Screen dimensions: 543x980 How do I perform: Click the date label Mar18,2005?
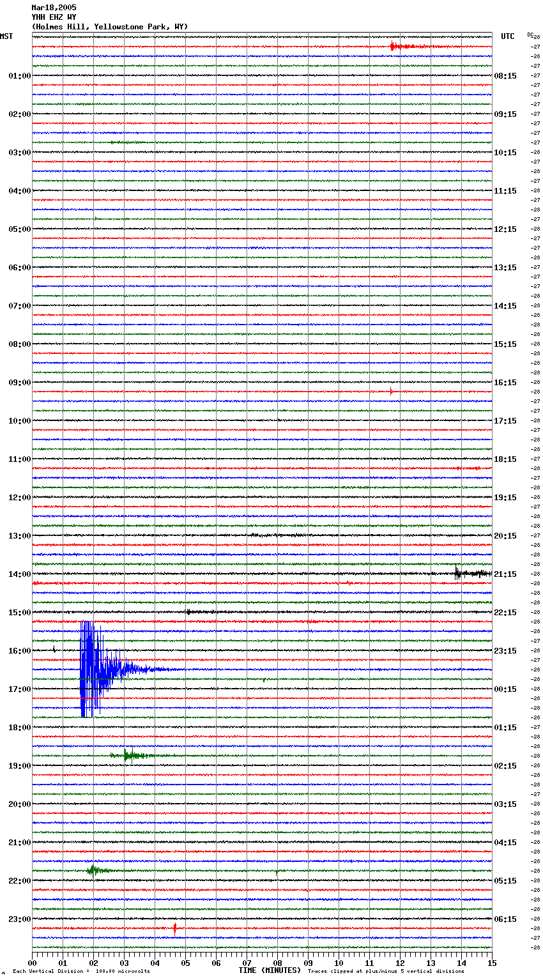pos(54,8)
